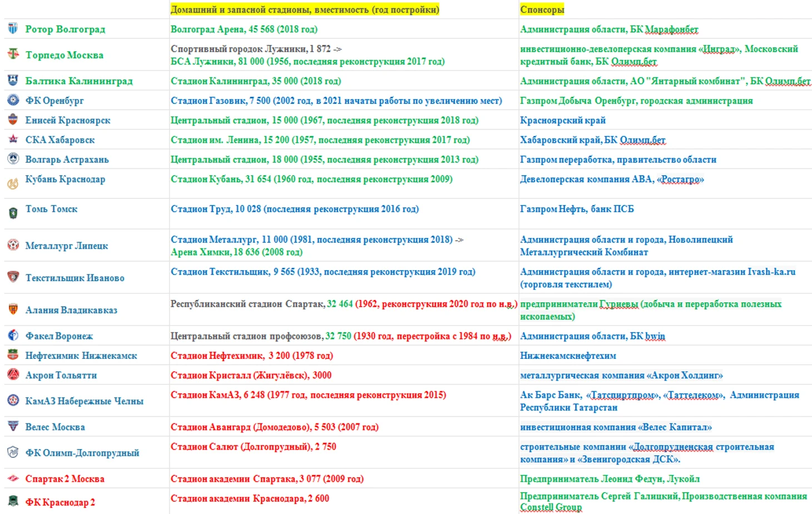This screenshot has height=514, width=812.
Task: Select the team name 'Металлург Липецк'
Action: tap(67, 246)
